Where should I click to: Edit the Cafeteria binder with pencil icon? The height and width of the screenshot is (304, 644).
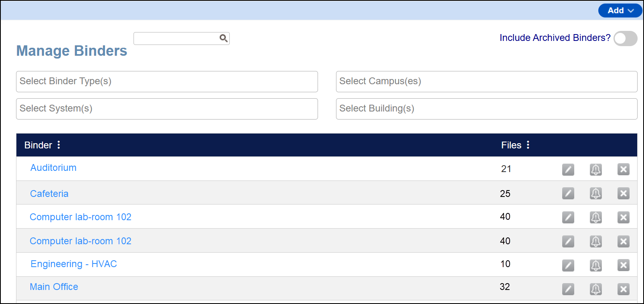click(568, 194)
